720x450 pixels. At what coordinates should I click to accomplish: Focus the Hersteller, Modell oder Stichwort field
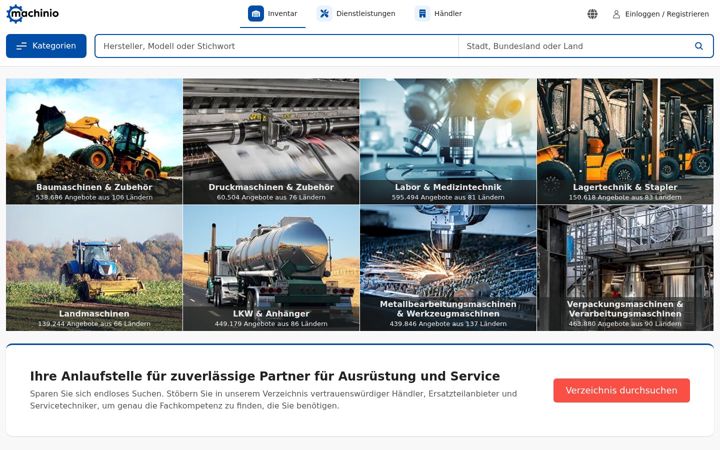pyautogui.click(x=277, y=46)
